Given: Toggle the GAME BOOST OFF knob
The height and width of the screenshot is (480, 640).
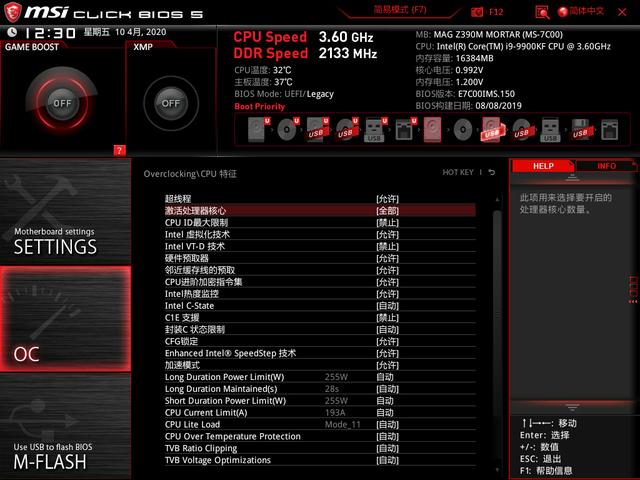Looking at the screenshot, I should point(62,103).
